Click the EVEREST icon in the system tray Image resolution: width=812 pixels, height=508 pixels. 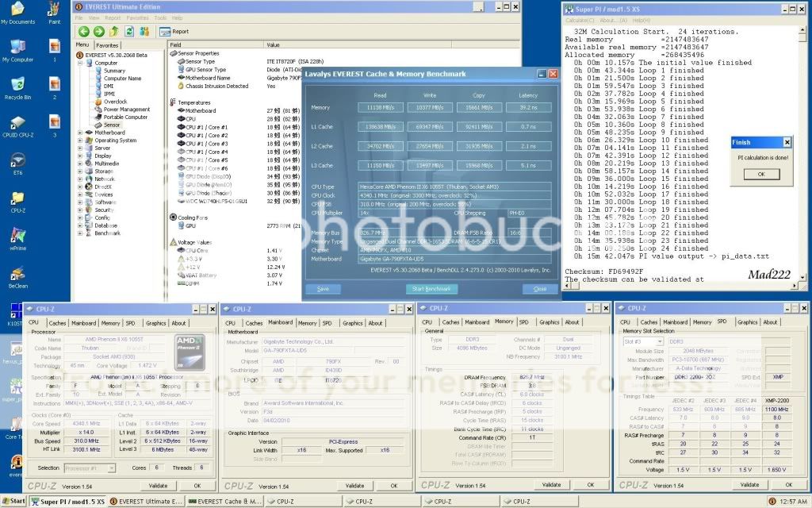[772, 502]
